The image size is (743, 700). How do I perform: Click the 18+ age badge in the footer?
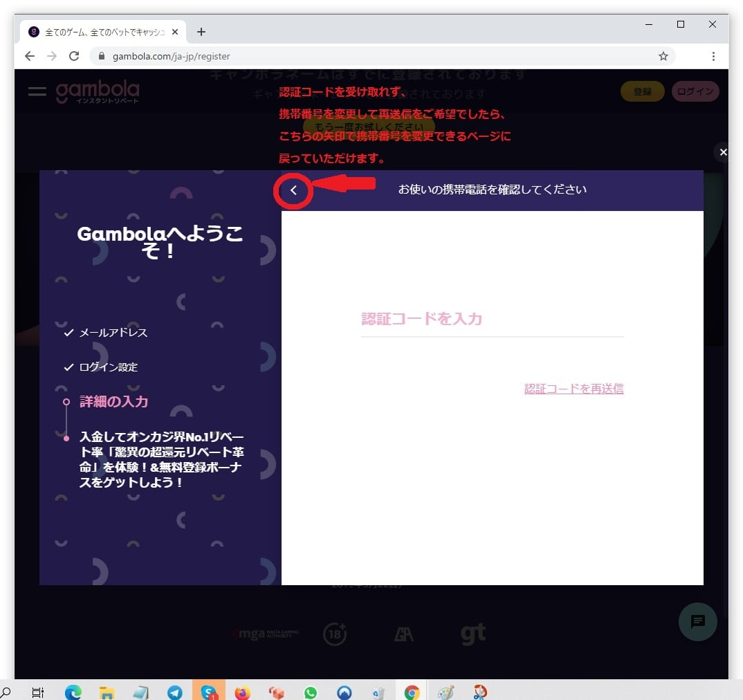click(335, 634)
